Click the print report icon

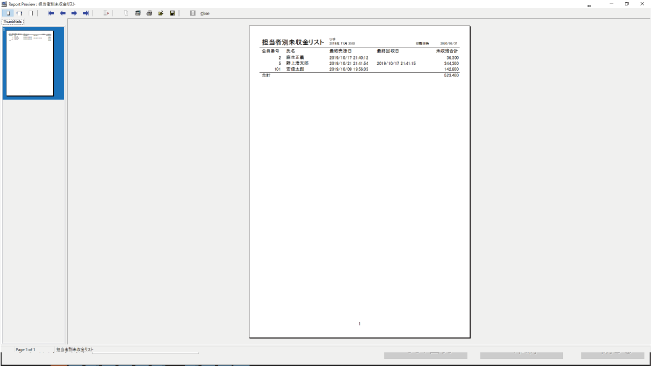(149, 13)
